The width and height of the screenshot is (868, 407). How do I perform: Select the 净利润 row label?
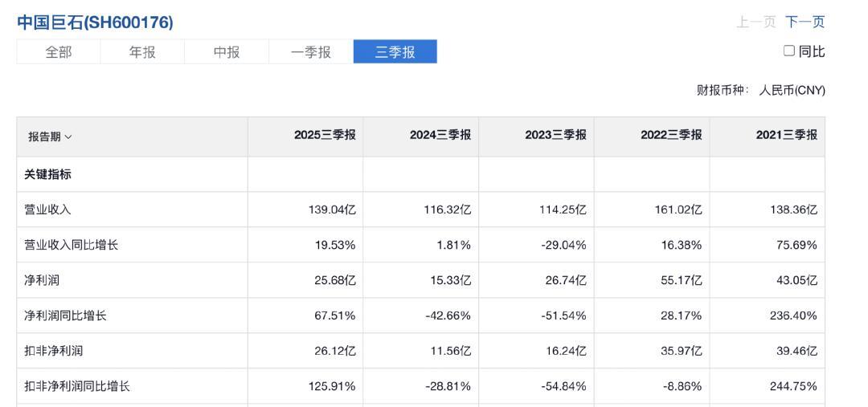42,280
